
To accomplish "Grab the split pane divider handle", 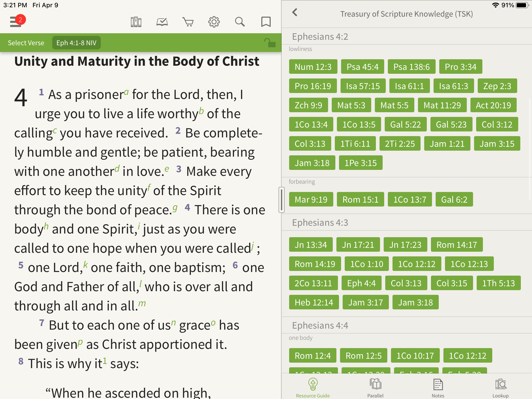I will point(281,199).
